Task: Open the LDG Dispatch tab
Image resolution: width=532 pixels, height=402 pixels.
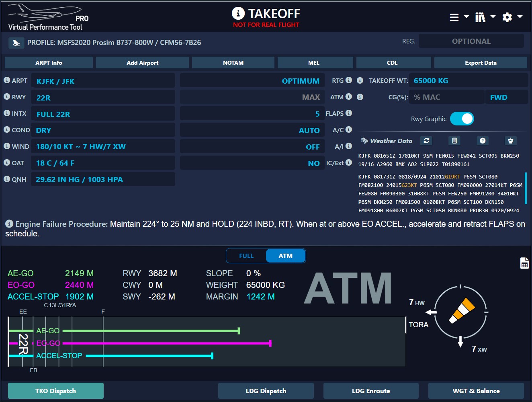Action: pos(266,391)
